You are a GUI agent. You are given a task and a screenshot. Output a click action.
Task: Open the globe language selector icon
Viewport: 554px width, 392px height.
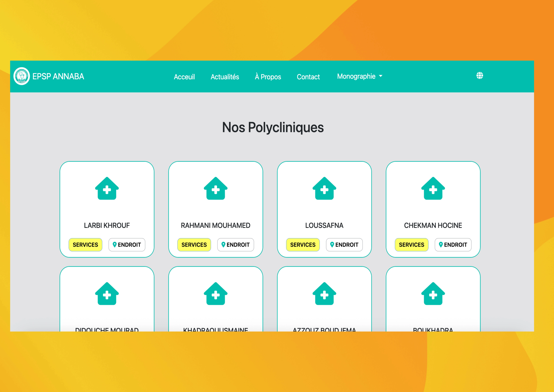(x=479, y=76)
